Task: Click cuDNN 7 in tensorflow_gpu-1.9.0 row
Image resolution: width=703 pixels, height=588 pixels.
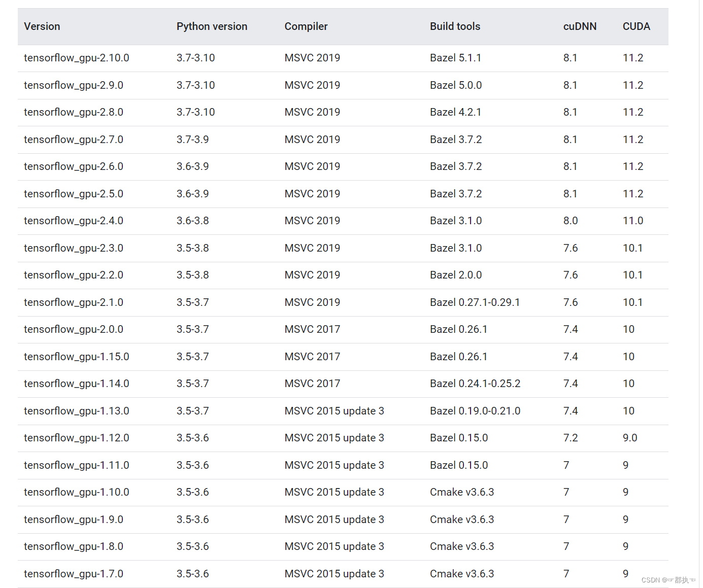Action: pyautogui.click(x=566, y=520)
